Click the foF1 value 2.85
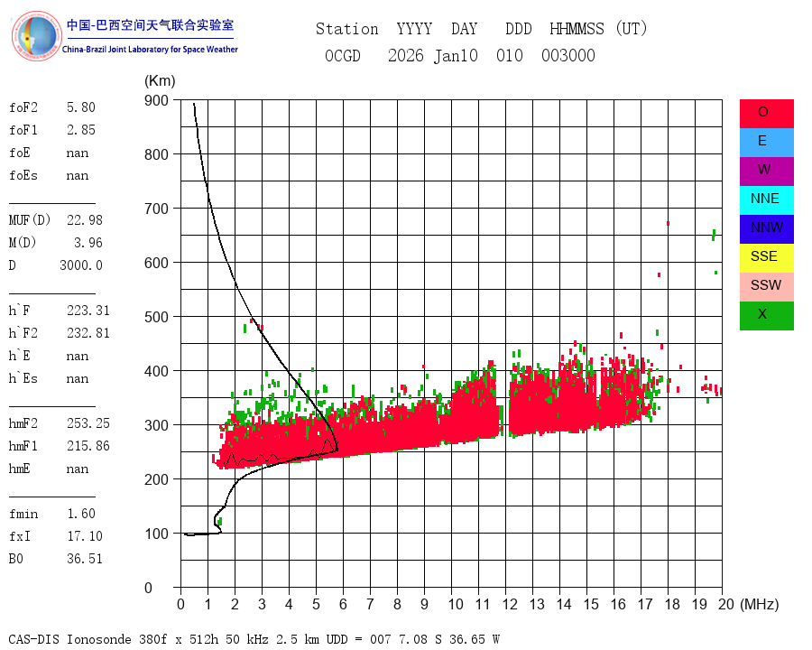The image size is (812, 650). point(81,130)
